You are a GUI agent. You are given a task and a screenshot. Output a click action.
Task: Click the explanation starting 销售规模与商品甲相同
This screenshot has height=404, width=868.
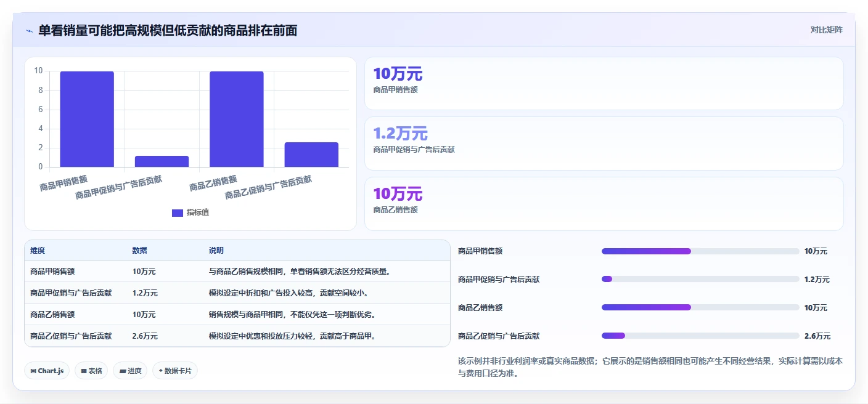pos(292,315)
